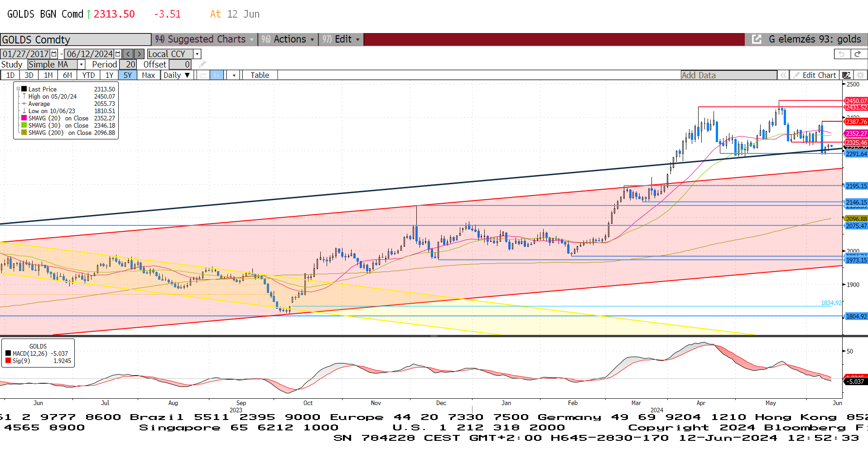Click the study pencil edit icon
Image resolution: width=868 pixels, height=463 pixels.
202,65
